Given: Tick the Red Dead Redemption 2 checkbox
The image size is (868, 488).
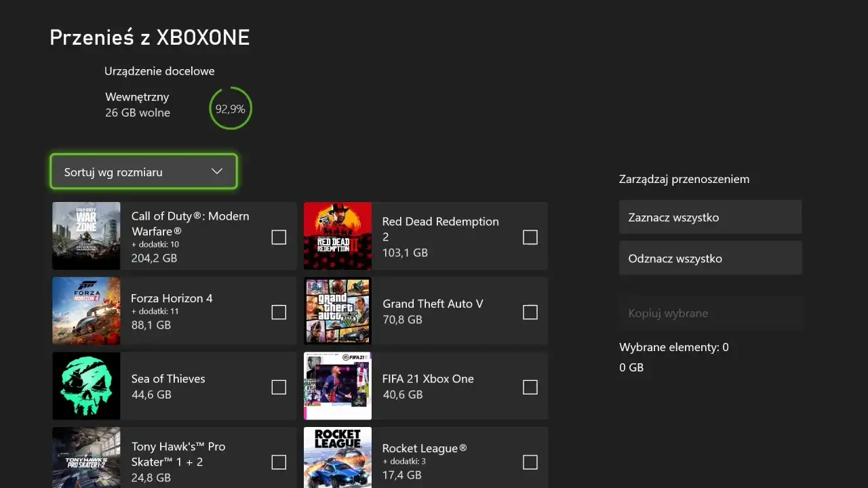Looking at the screenshot, I should 530,237.
